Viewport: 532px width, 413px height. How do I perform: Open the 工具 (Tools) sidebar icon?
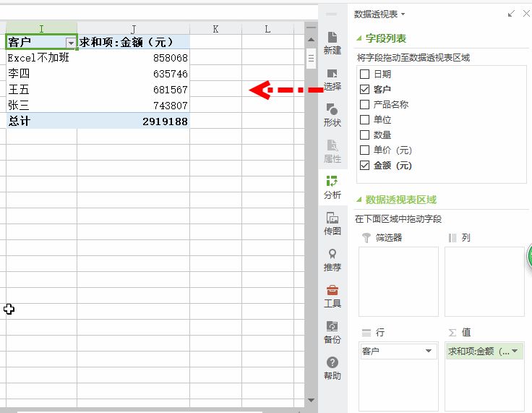(x=332, y=295)
